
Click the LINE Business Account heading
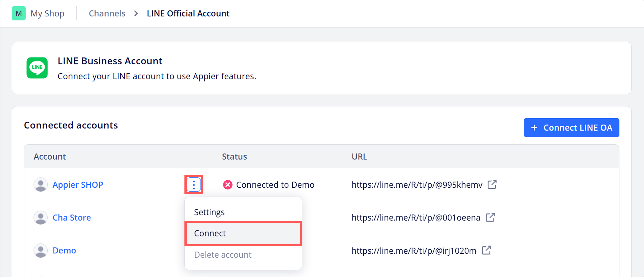[110, 61]
